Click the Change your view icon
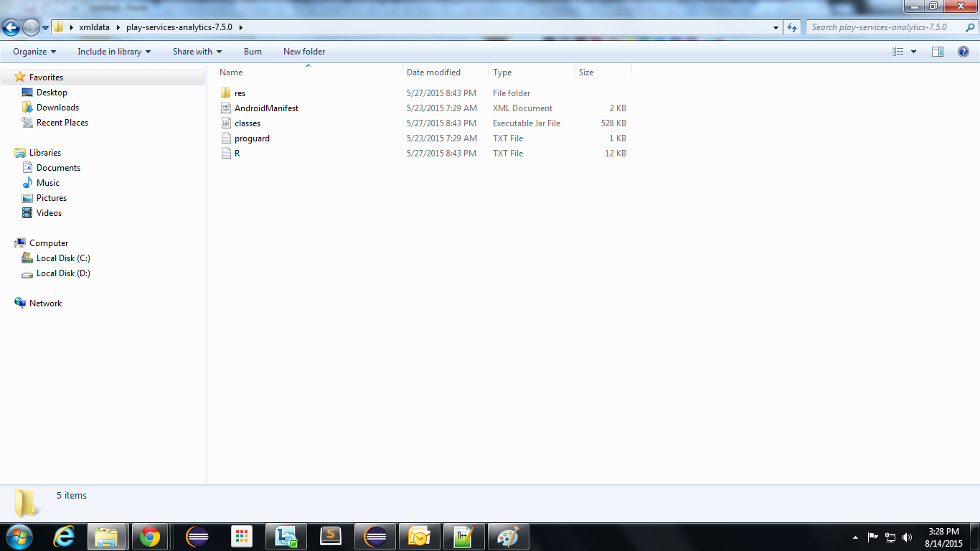The height and width of the screenshot is (551, 980). pos(897,52)
